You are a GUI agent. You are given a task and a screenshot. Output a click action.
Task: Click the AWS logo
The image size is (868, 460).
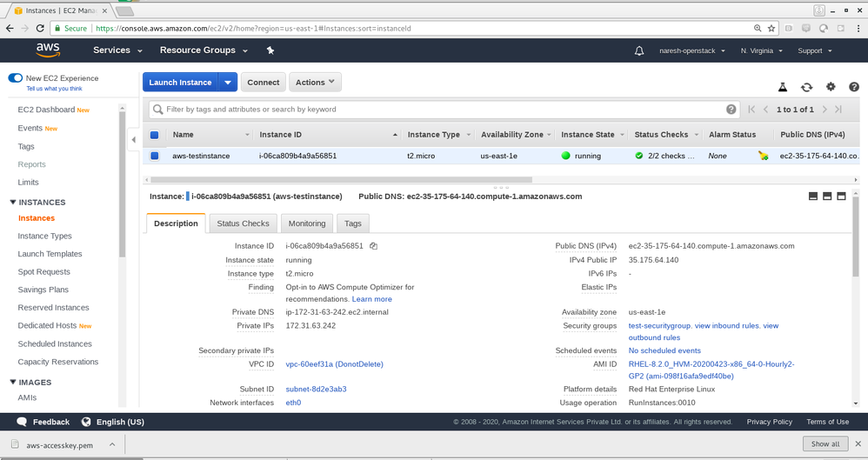coord(48,50)
